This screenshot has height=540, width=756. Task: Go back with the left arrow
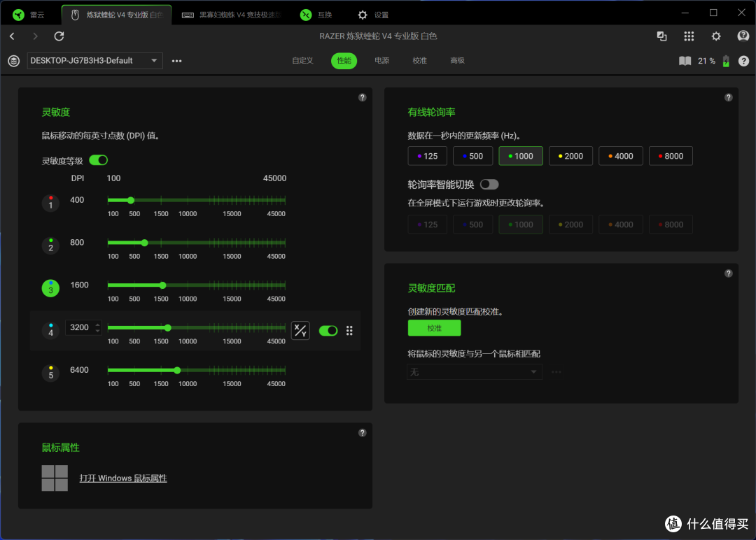coord(13,36)
